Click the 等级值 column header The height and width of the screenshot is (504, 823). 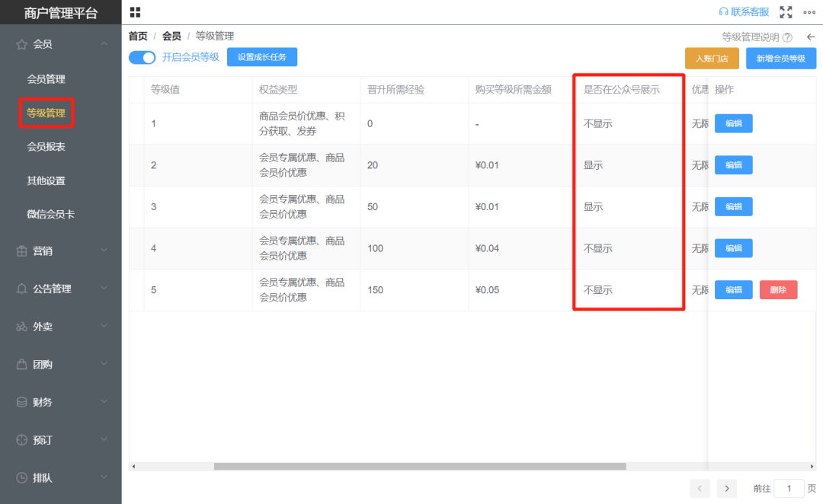click(165, 90)
